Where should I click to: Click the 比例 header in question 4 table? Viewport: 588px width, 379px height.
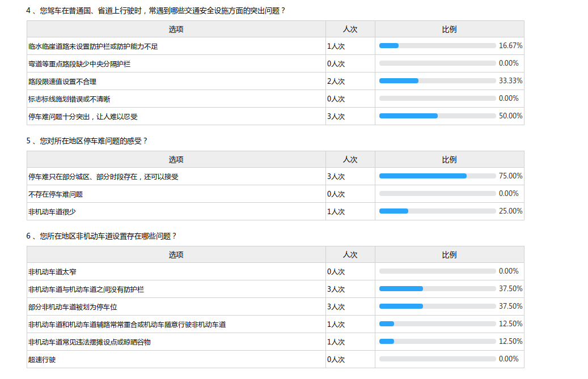pyautogui.click(x=449, y=29)
